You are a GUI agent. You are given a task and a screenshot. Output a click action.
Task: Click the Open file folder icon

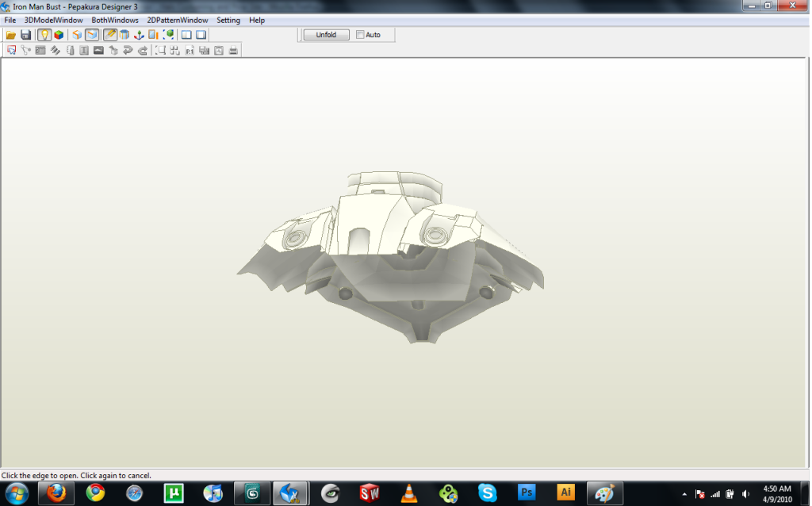(11, 35)
